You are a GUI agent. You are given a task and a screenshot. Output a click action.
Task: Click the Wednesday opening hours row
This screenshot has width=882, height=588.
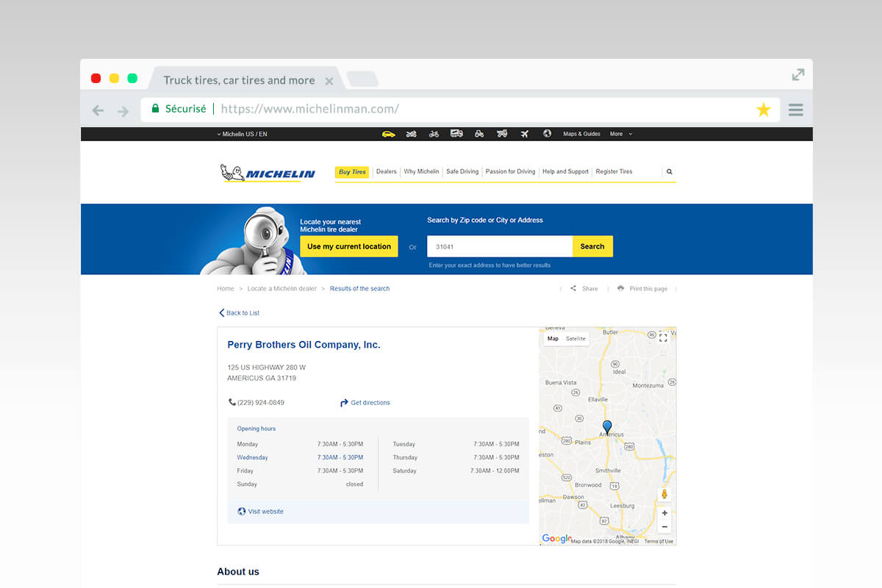tap(300, 457)
